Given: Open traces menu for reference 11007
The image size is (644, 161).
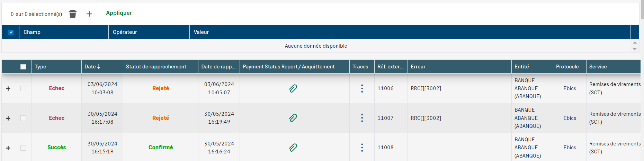Looking at the screenshot, I should (x=362, y=118).
